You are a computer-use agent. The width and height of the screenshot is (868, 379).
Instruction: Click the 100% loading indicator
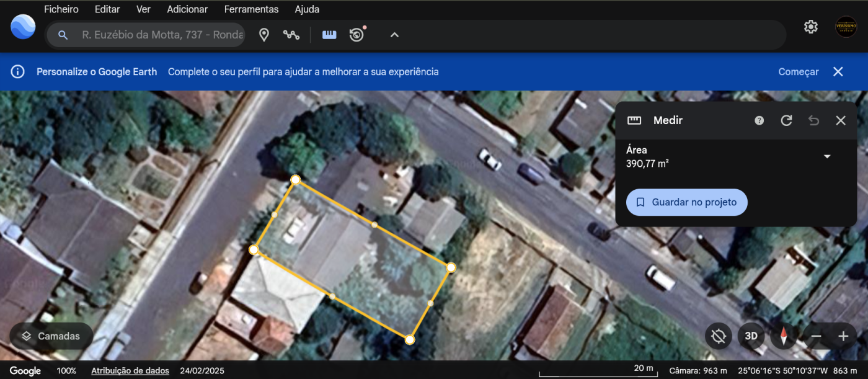coord(66,371)
